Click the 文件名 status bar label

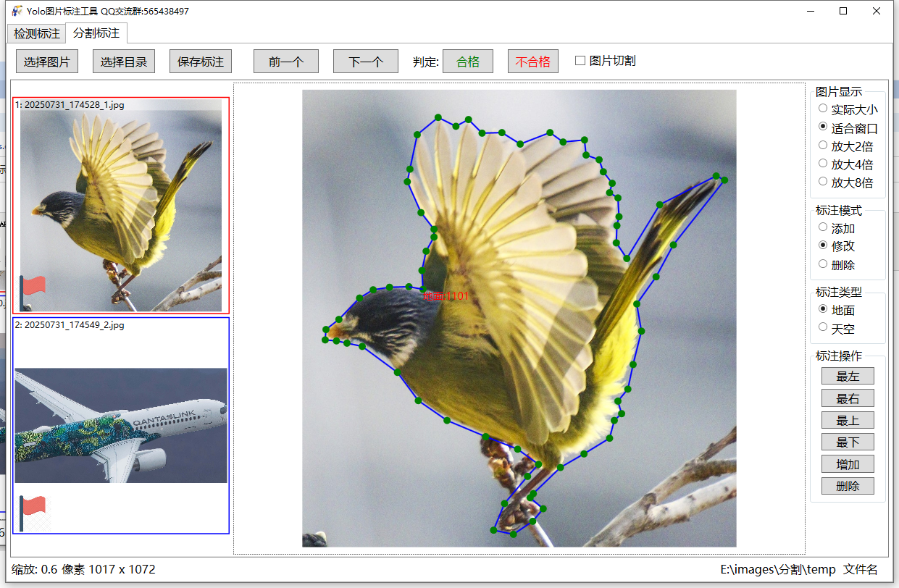pos(861,569)
